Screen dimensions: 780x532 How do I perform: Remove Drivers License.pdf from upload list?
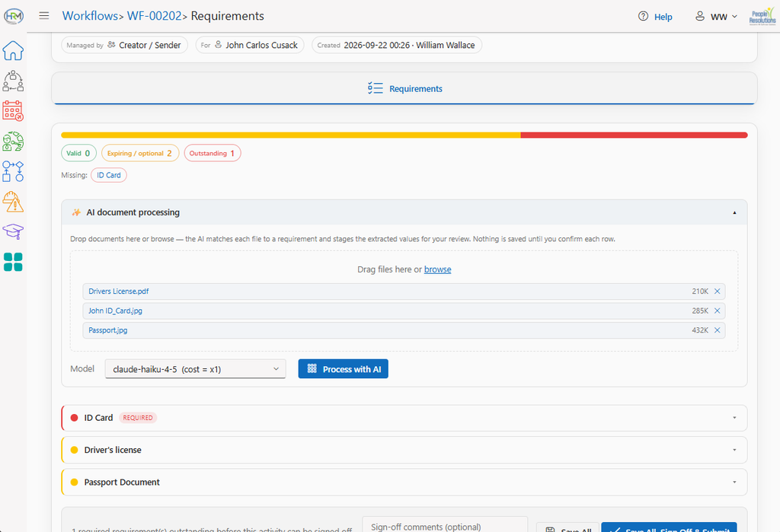[717, 291]
